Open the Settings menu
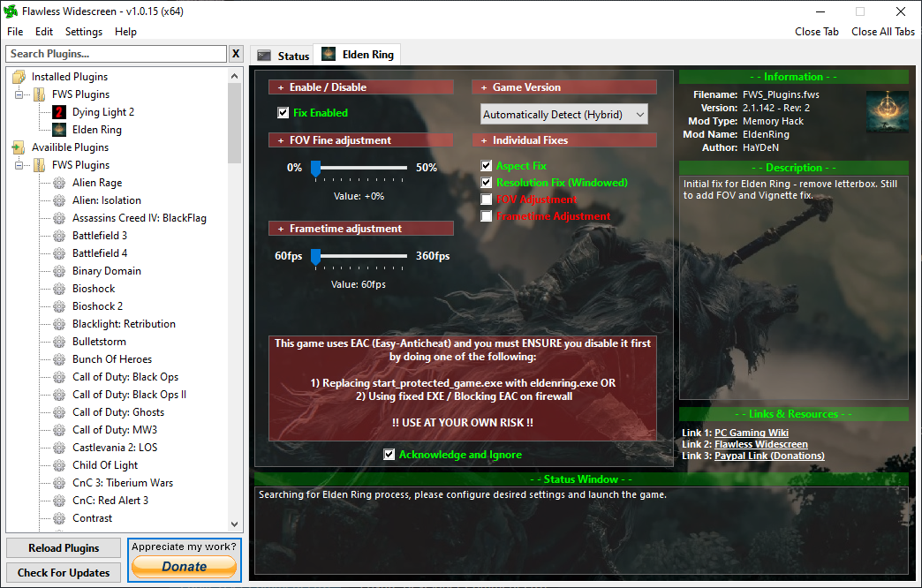The height and width of the screenshot is (588, 922). point(84,32)
